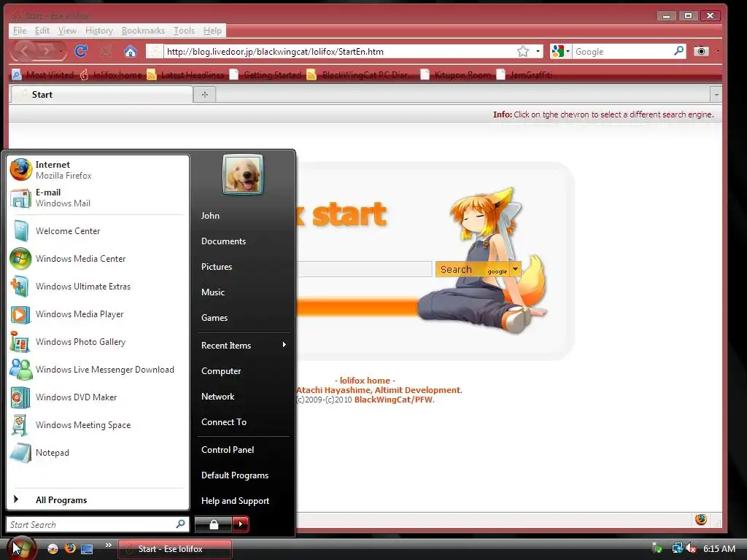Open BlackWingCat/PFW link
The image size is (747, 560).
pos(393,400)
